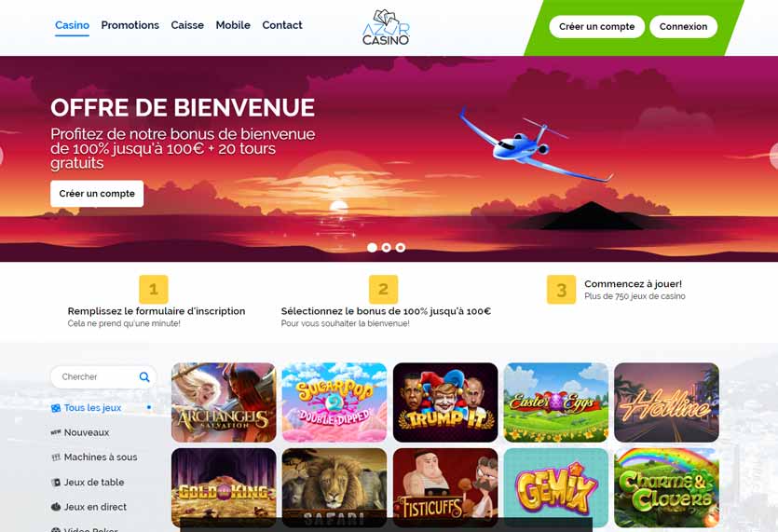Open the Nouveaux games category icon

point(56,432)
